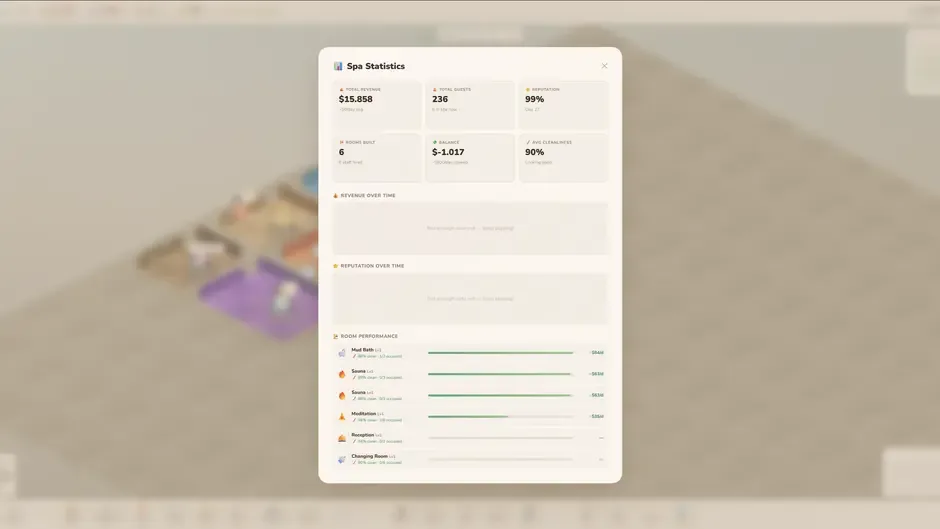The image size is (940, 529).
Task: Click the Revenue Over Time chart area
Action: tap(470, 229)
